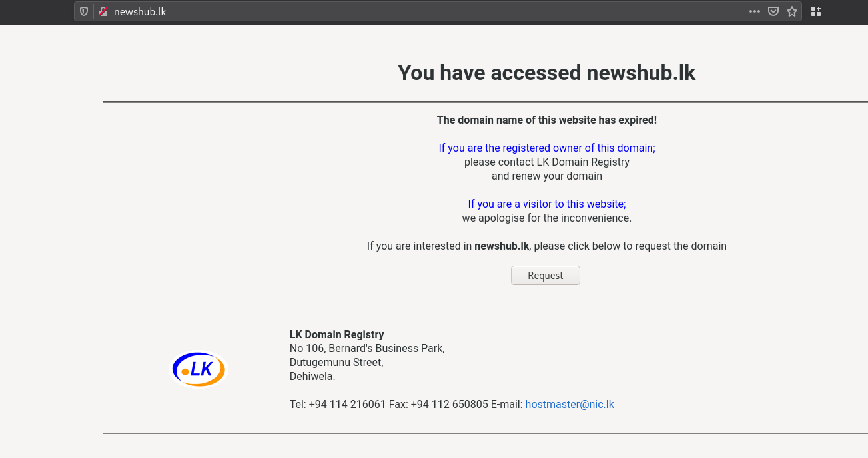
Task: Click the tracking protection shield icon
Action: [x=84, y=11]
